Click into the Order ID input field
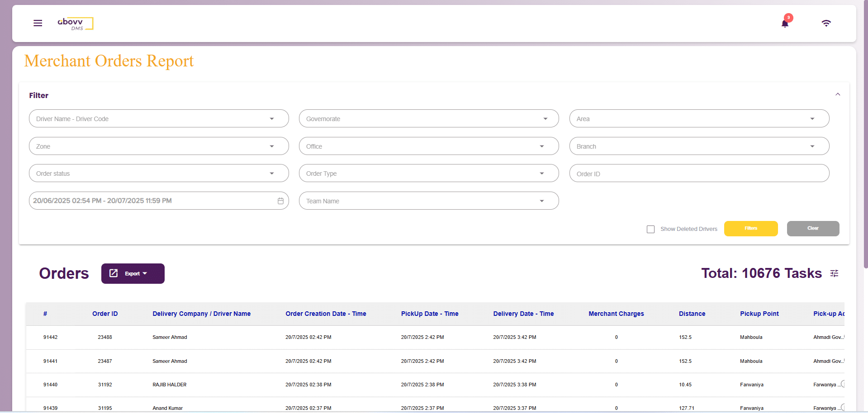Viewport: 868px width, 413px height. [699, 174]
